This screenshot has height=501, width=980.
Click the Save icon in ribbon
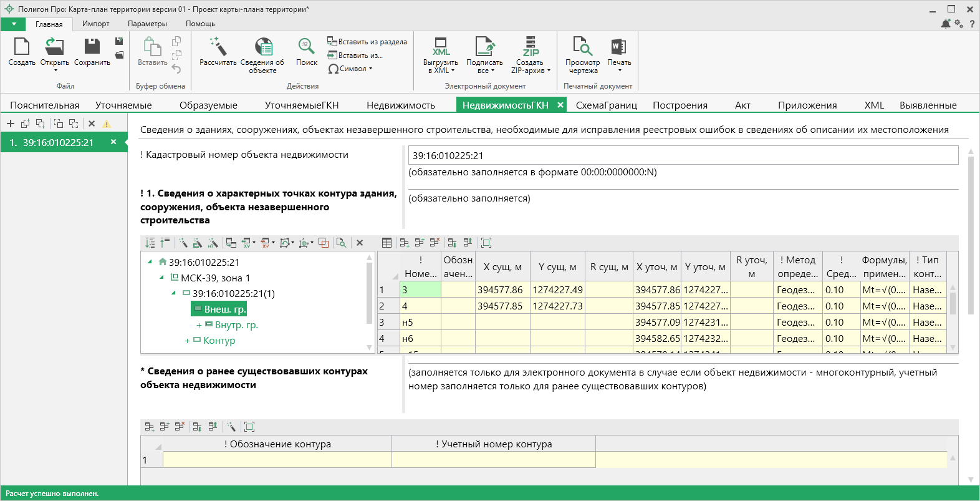[92, 47]
